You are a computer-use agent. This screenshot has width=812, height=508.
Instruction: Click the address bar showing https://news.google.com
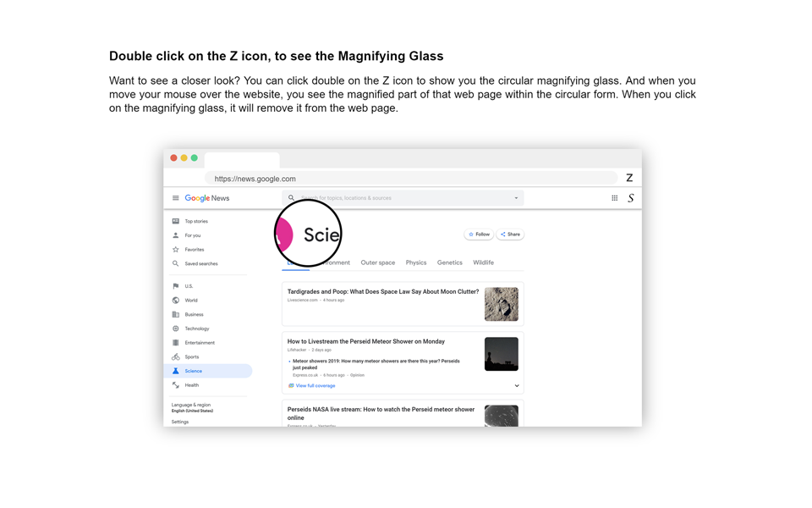[x=411, y=179]
